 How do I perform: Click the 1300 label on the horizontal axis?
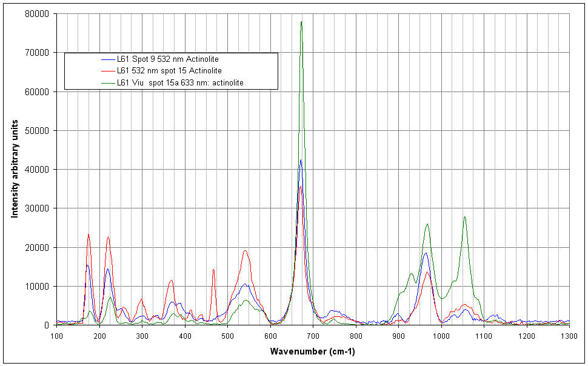pos(569,335)
